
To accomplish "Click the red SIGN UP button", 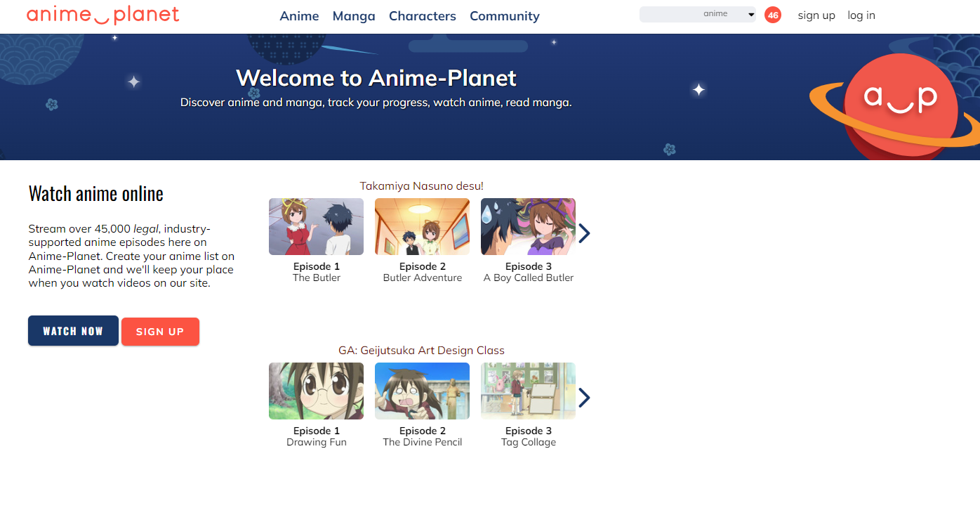I will 160,332.
